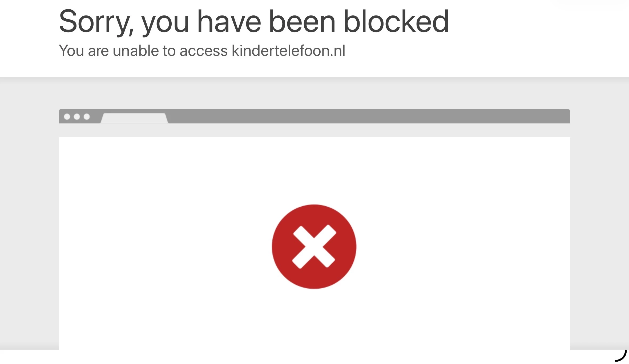This screenshot has height=364, width=629.
Task: Click the red blocked X icon
Action: [314, 247]
